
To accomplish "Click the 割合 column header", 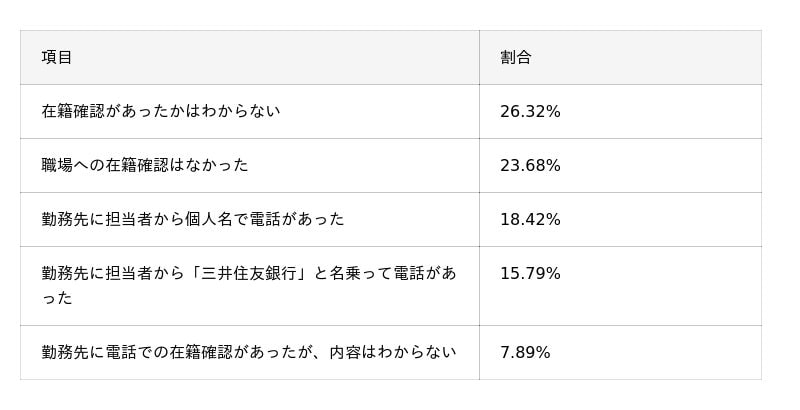I will 516,58.
